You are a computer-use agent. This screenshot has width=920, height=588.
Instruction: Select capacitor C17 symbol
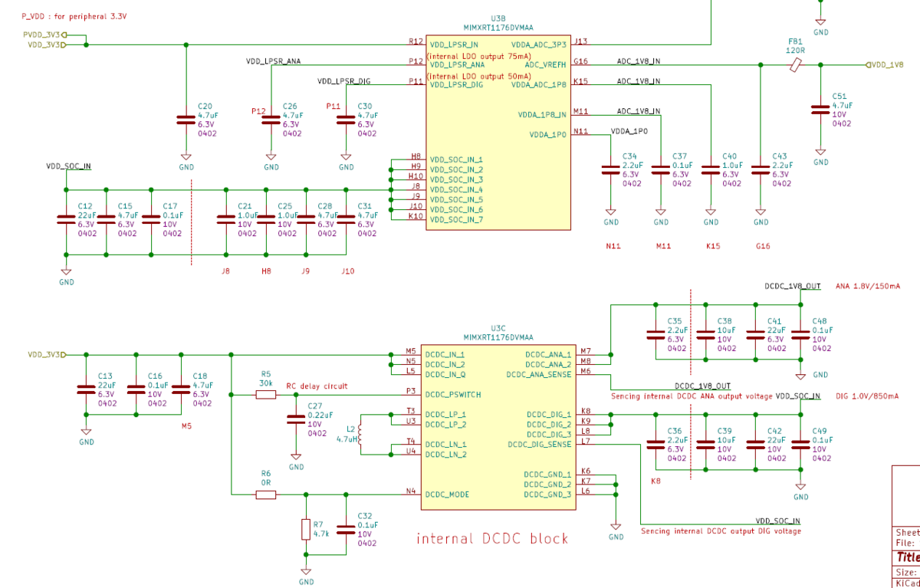(152, 218)
